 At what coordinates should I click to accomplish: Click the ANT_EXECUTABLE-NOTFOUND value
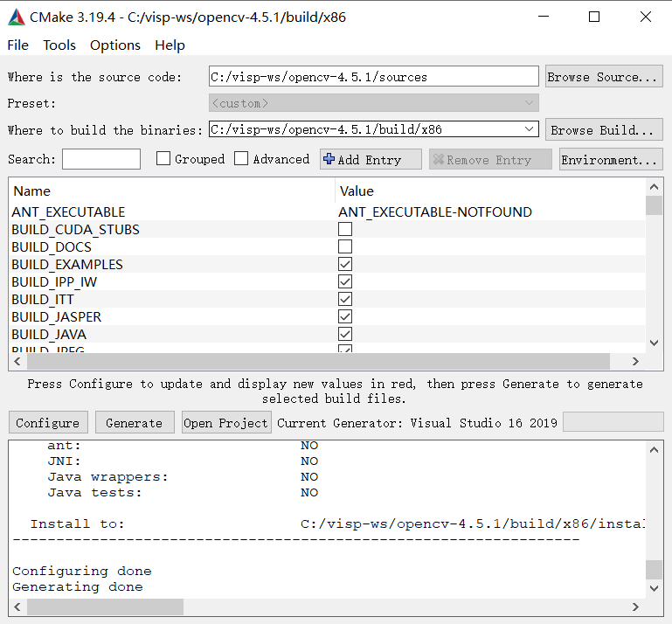click(x=435, y=211)
